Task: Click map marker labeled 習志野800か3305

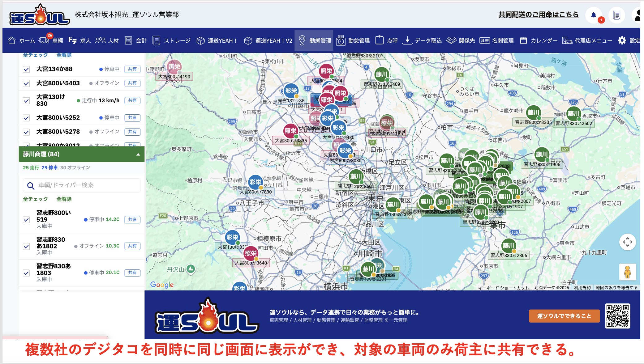Action: [534, 113]
